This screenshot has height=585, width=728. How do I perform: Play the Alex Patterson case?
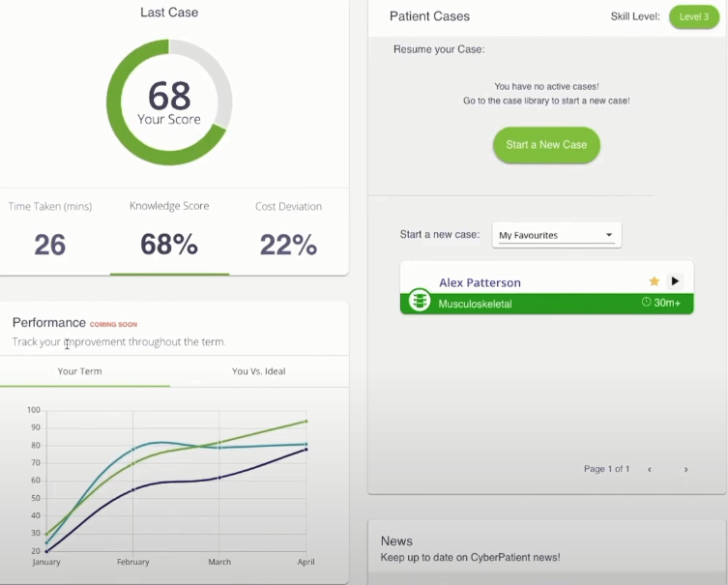coord(675,280)
